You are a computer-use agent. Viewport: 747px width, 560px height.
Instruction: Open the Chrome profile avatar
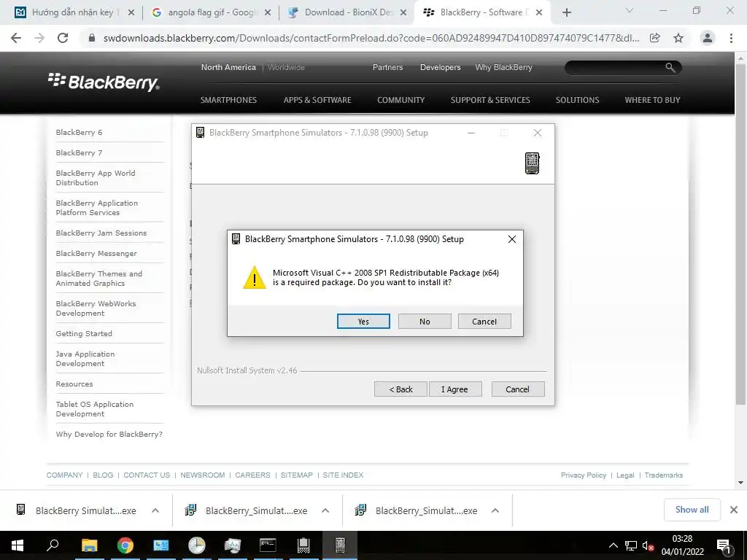point(708,38)
